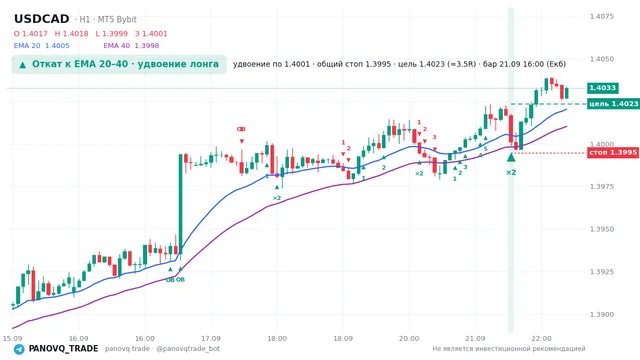Viewport: 640px width, 360px height.
Task: Click the triangle icon in the signal badge
Action: [x=22, y=65]
